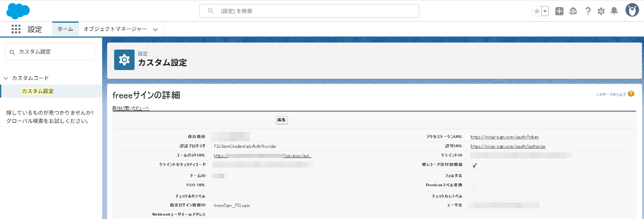Click the orange page help question icon
Screen dimensions: 644x219
click(631, 94)
